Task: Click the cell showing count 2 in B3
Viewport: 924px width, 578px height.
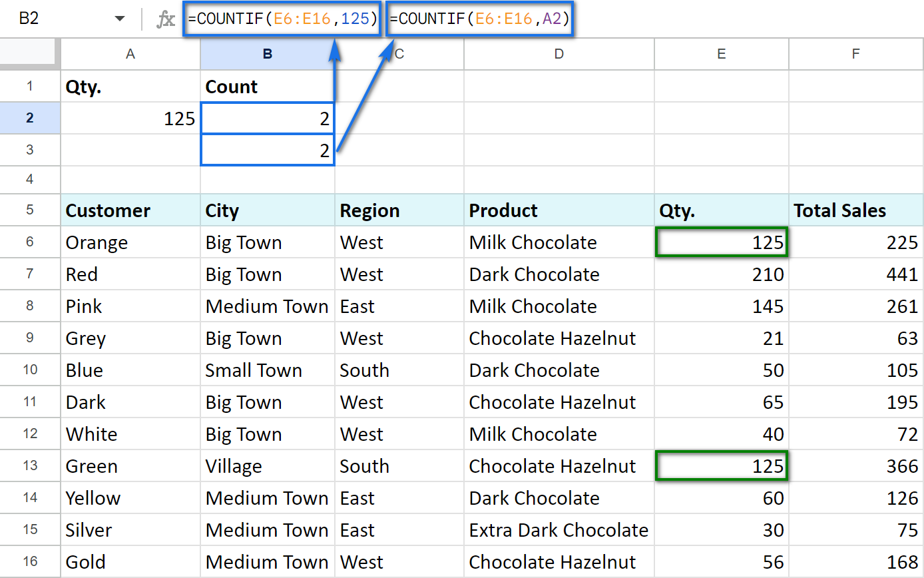Action: [267, 150]
